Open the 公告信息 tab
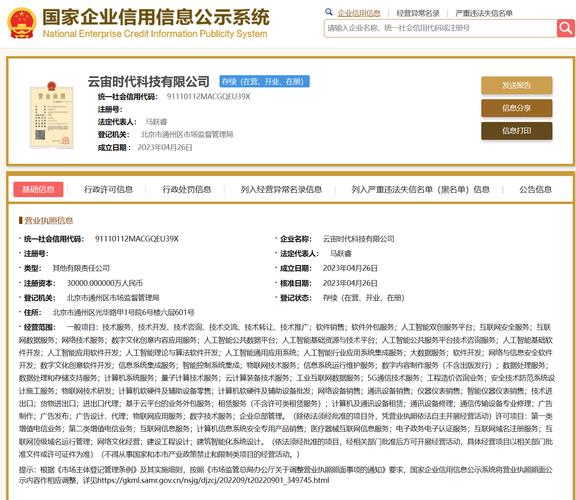Image resolution: width=576 pixels, height=500 pixels. (x=535, y=189)
